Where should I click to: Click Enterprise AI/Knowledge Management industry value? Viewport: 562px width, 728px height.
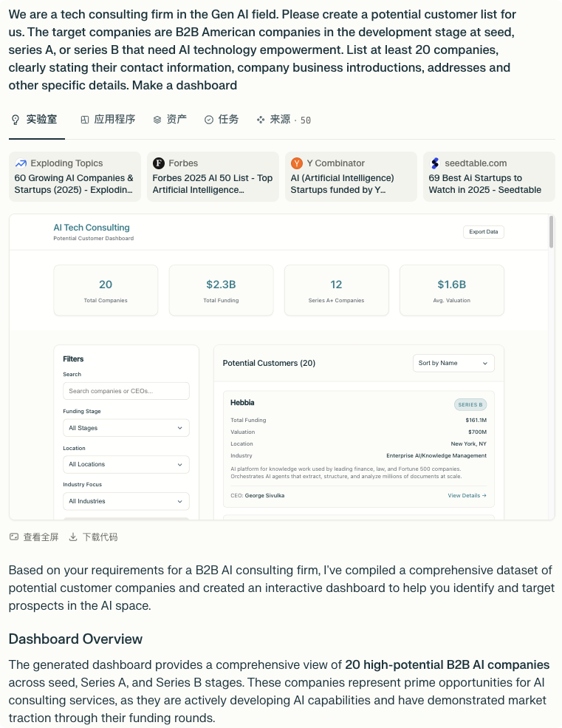436,455
